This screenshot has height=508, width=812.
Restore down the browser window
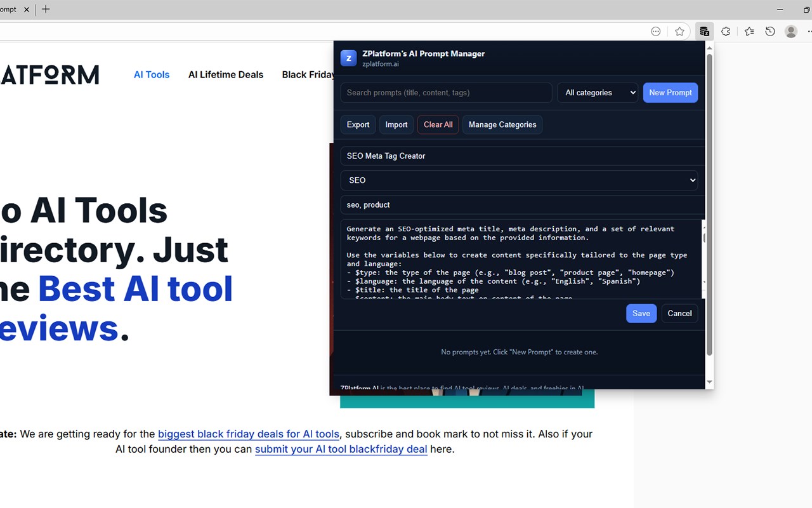(806, 10)
